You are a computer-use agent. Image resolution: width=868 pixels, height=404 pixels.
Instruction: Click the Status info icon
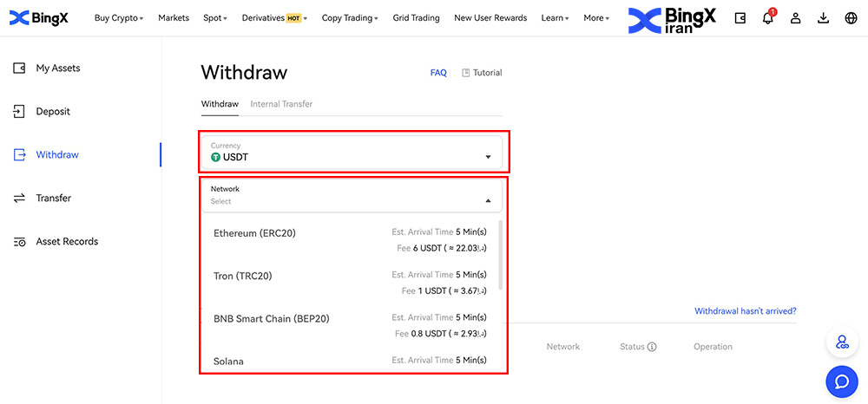coord(652,347)
